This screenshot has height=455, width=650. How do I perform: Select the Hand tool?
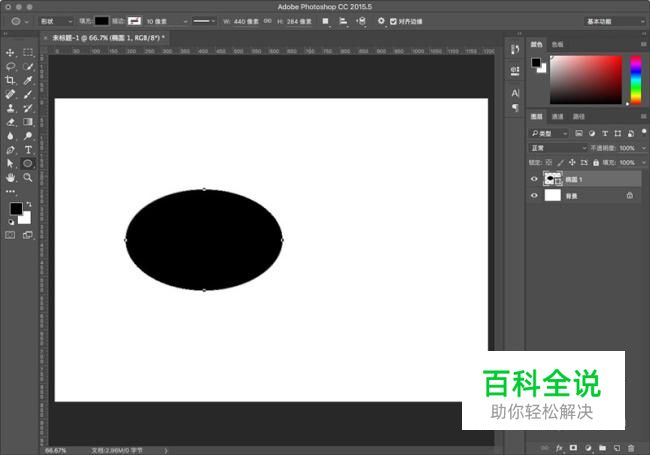tap(10, 177)
